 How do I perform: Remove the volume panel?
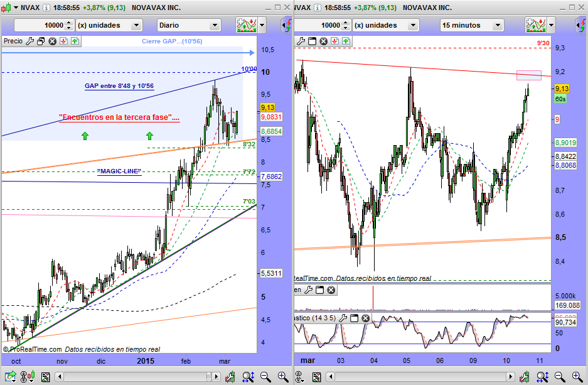[x=331, y=290]
